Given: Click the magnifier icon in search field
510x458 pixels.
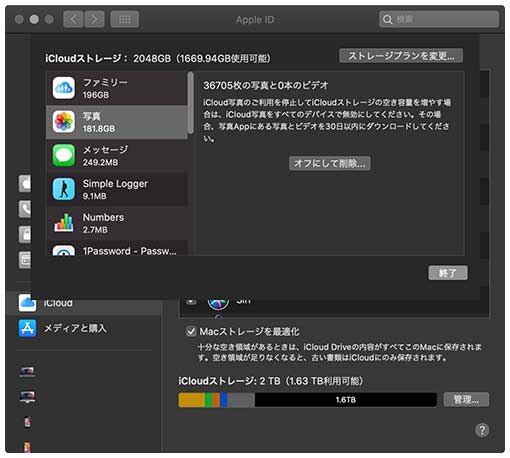Looking at the screenshot, I should pyautogui.click(x=387, y=19).
